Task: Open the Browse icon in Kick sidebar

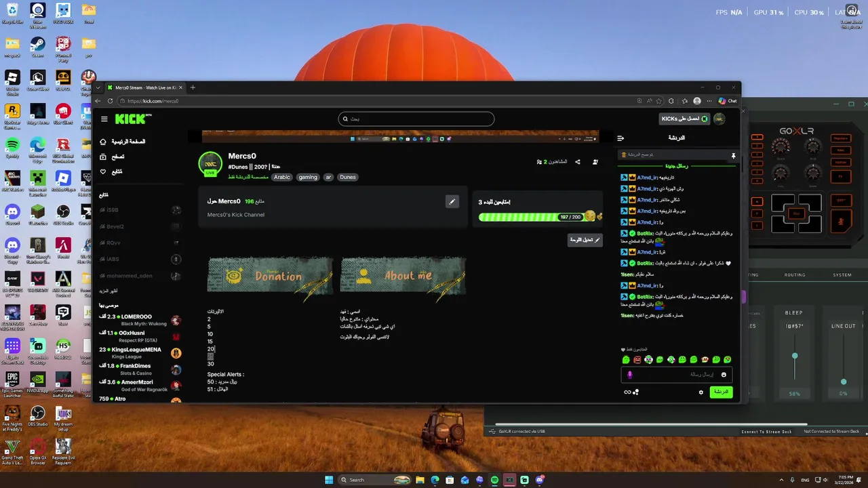Action: point(103,157)
